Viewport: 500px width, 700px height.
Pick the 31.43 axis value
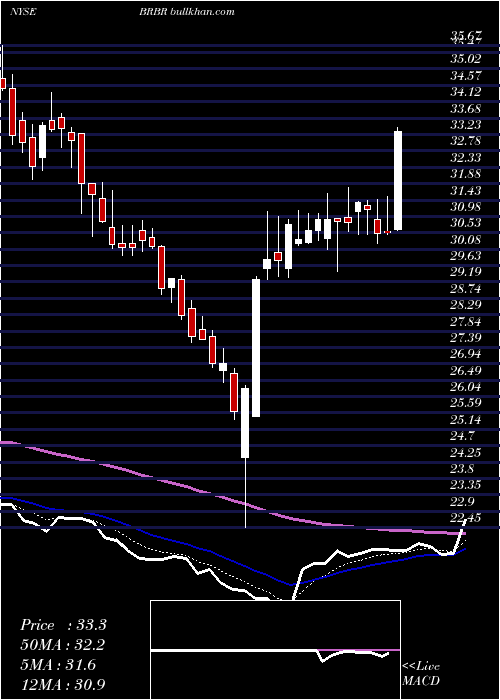(x=465, y=191)
